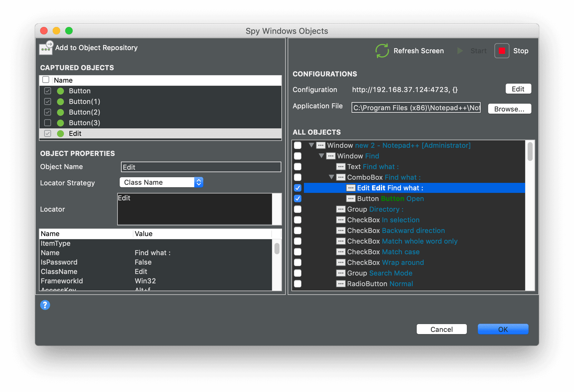Click green status dot of Button(2) row
This screenshot has width=574, height=392.
(60, 112)
